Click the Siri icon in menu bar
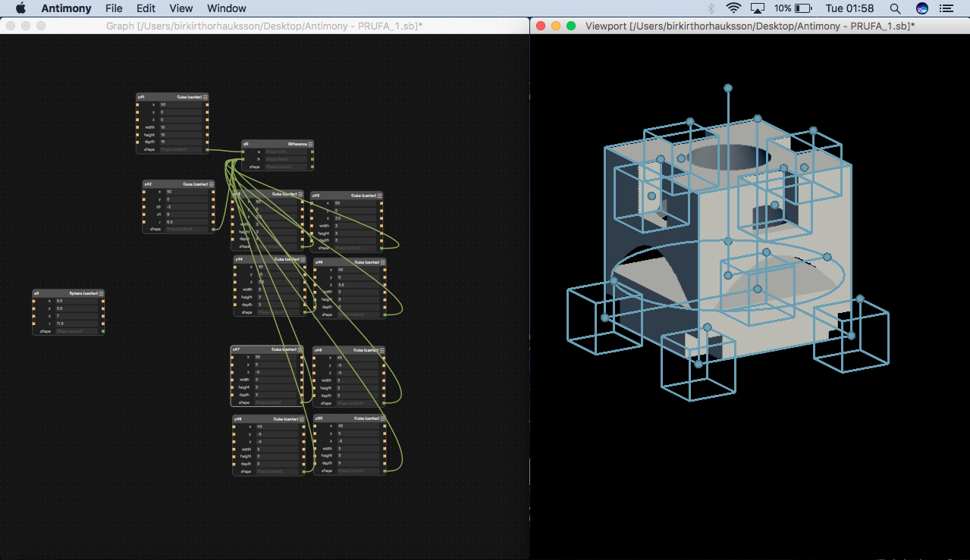This screenshot has width=970, height=560. [922, 8]
